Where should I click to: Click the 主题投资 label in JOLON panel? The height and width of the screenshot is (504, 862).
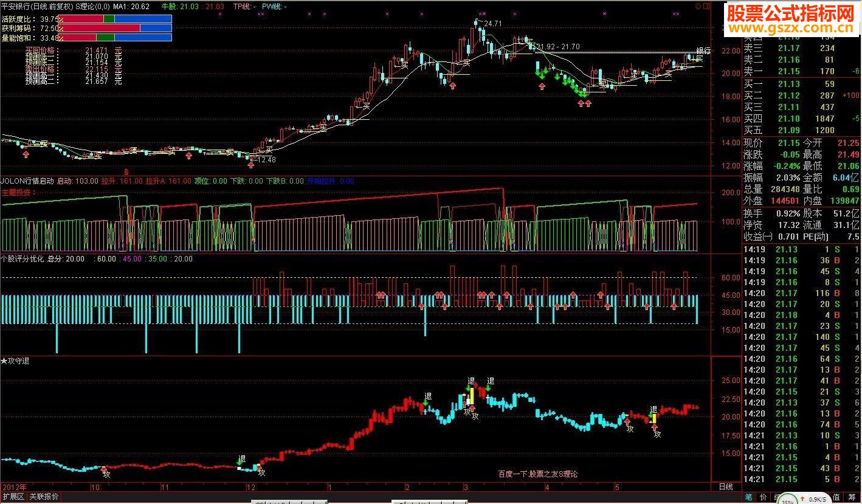[18, 192]
